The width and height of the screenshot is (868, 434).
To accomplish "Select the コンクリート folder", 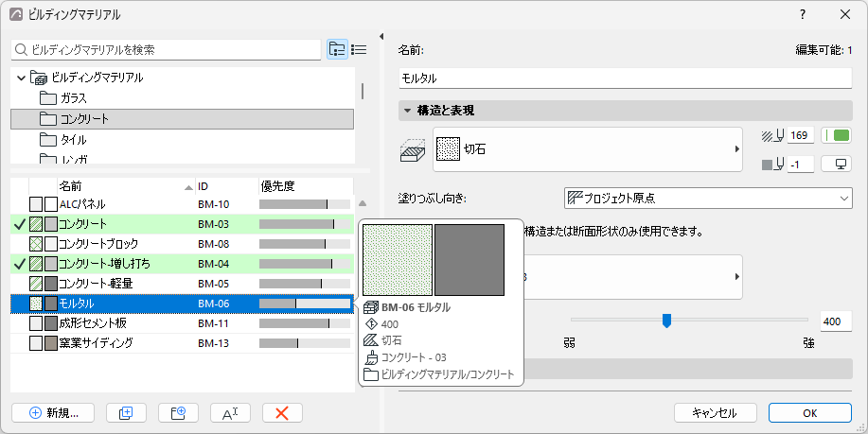I will (x=183, y=119).
